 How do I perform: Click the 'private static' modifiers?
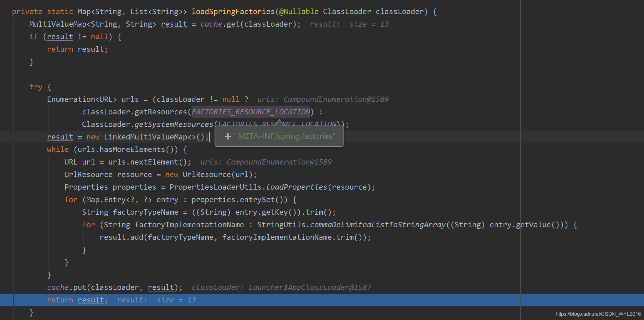tap(43, 12)
